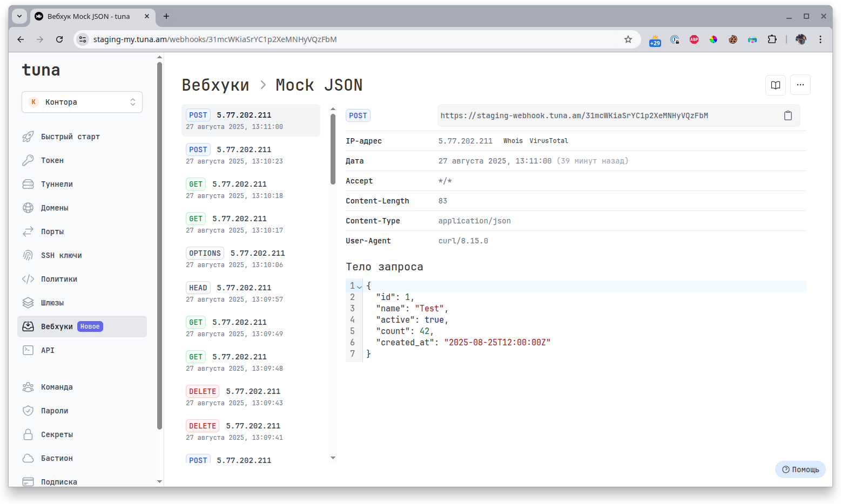Click the Бастион cloud icon
The height and width of the screenshot is (504, 841).
[x=28, y=458]
